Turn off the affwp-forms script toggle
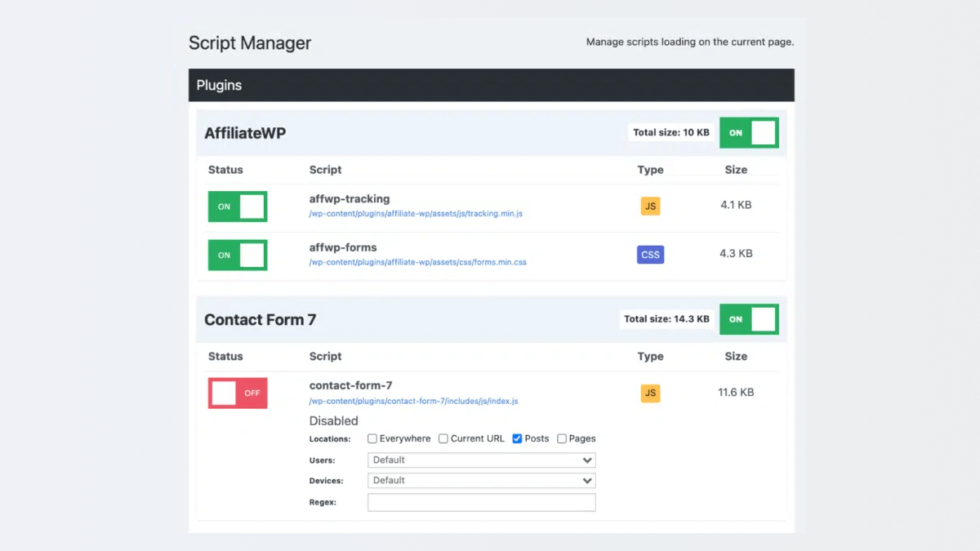The image size is (980, 551). click(x=238, y=256)
